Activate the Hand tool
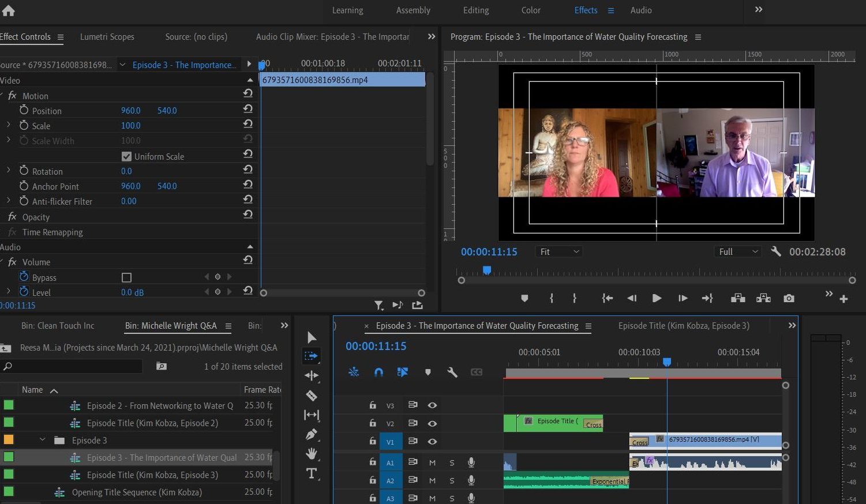866x504 pixels. [x=312, y=454]
